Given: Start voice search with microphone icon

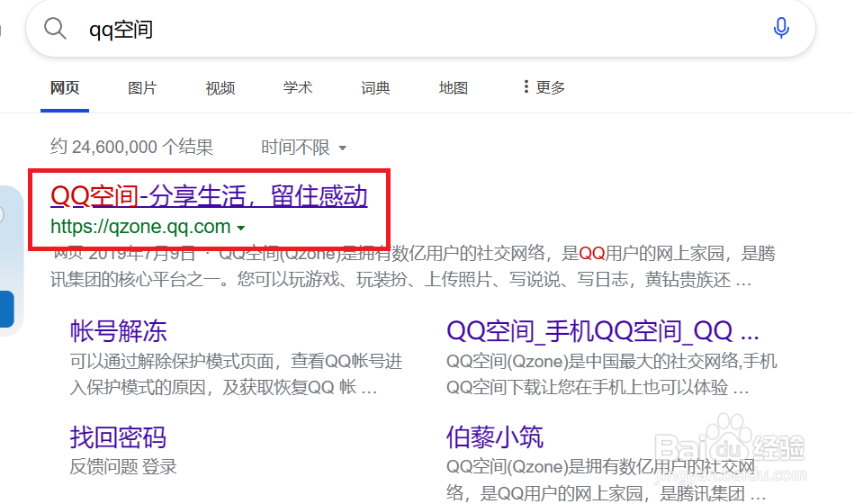Looking at the screenshot, I should click(x=781, y=28).
